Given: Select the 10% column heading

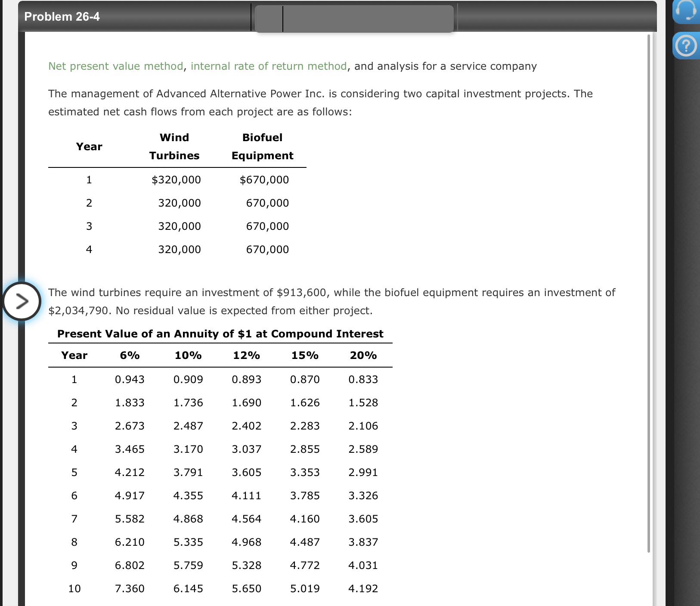Looking at the screenshot, I should click(188, 355).
